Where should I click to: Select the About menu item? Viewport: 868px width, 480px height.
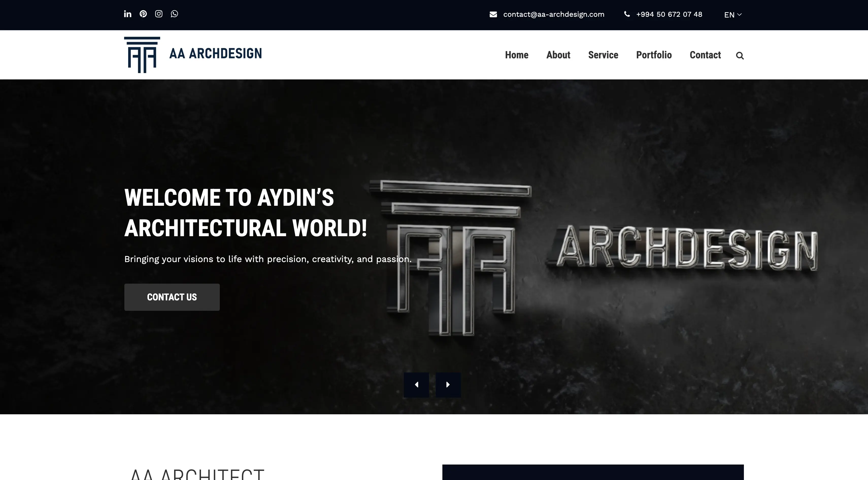pos(558,55)
